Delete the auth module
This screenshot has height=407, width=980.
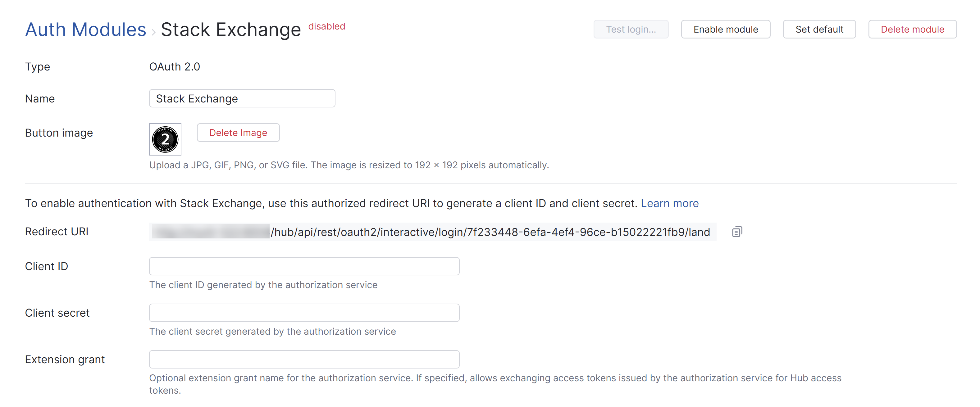[x=912, y=29]
